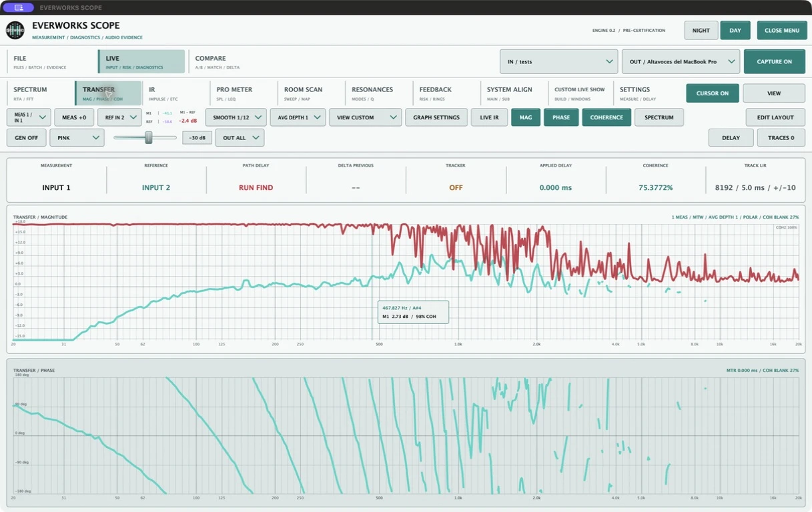Open the IN / tests input dropdown
The width and height of the screenshot is (812, 512).
(558, 61)
